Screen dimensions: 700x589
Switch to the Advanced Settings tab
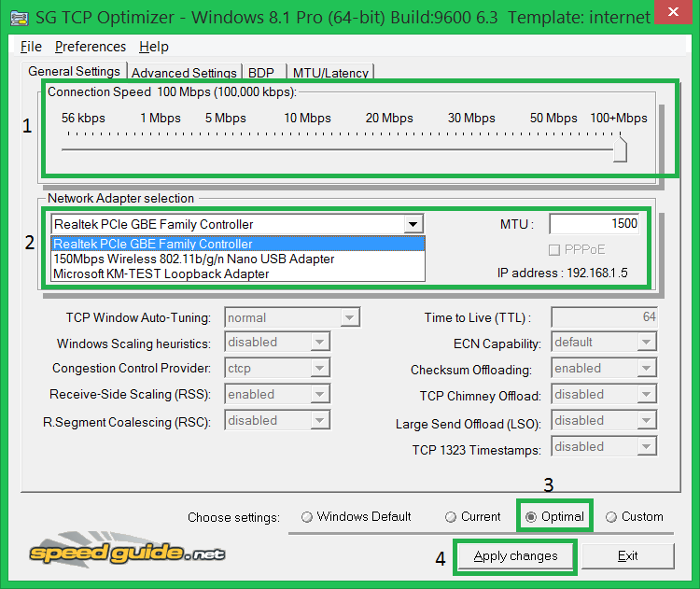click(x=184, y=72)
